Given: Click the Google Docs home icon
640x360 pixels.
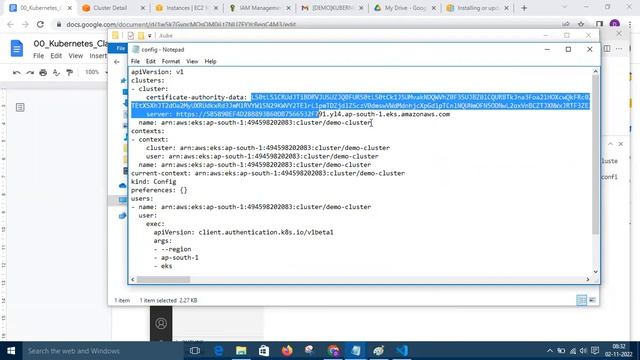Looking at the screenshot, I should (x=17, y=49).
